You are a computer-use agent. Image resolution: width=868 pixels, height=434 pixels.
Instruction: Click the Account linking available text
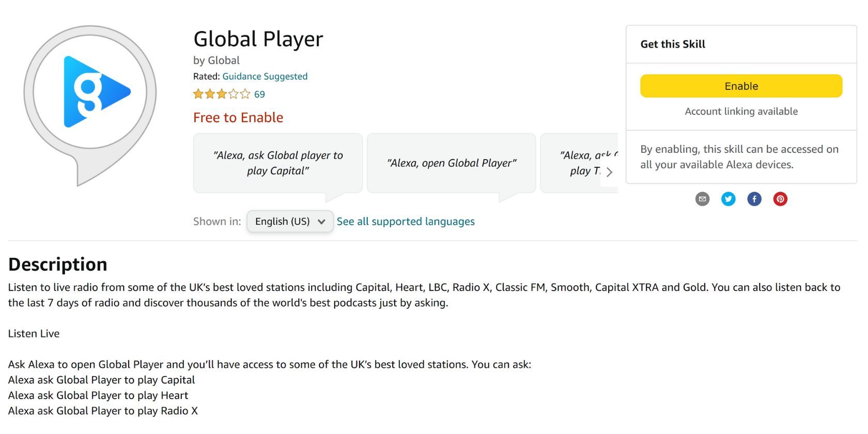click(740, 111)
